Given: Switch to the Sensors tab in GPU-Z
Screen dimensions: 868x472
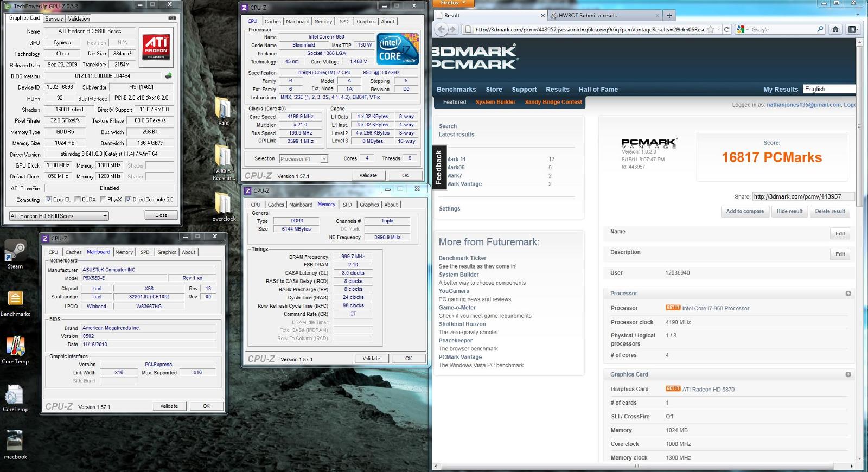Looking at the screenshot, I should click(54, 18).
